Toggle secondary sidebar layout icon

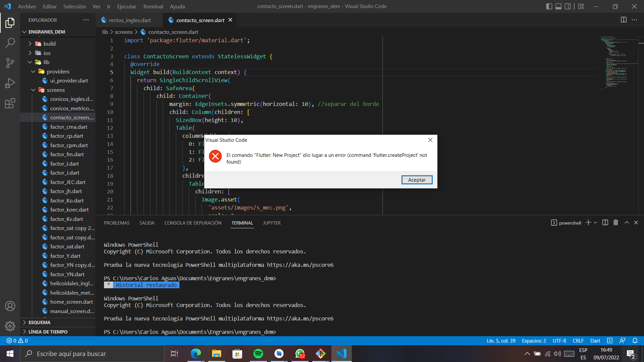click(x=568, y=6)
